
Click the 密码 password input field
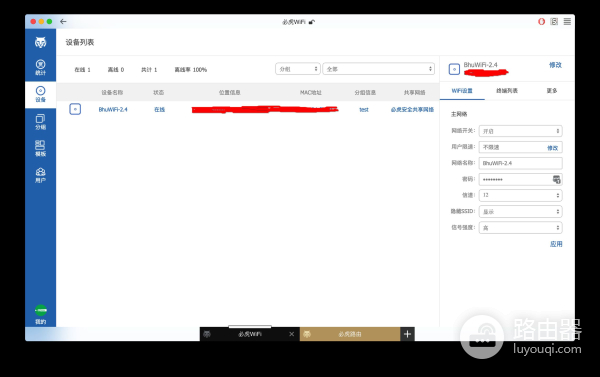[x=520, y=179]
